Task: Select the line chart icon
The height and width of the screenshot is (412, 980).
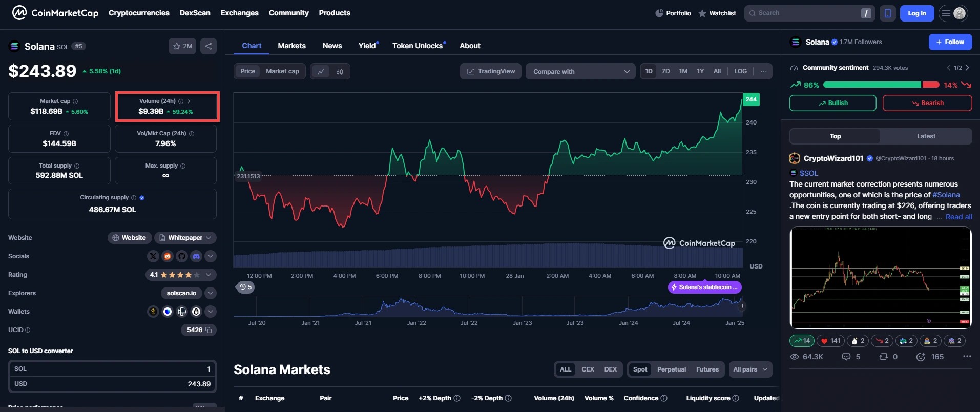Action: [321, 71]
